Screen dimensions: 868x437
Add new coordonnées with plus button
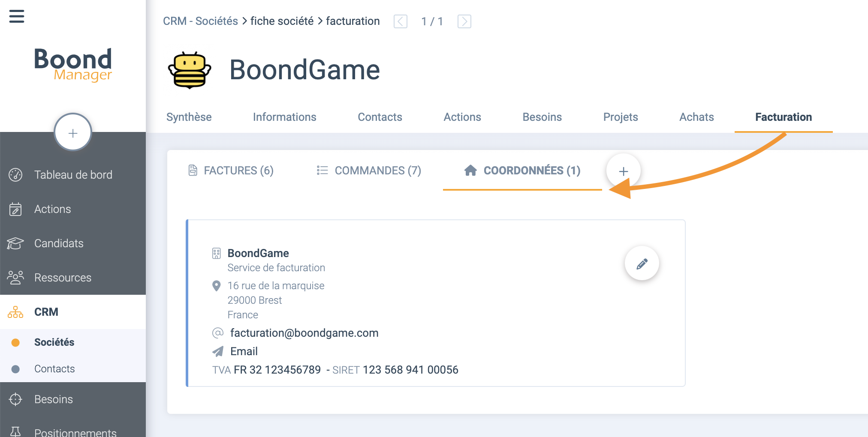[624, 171]
